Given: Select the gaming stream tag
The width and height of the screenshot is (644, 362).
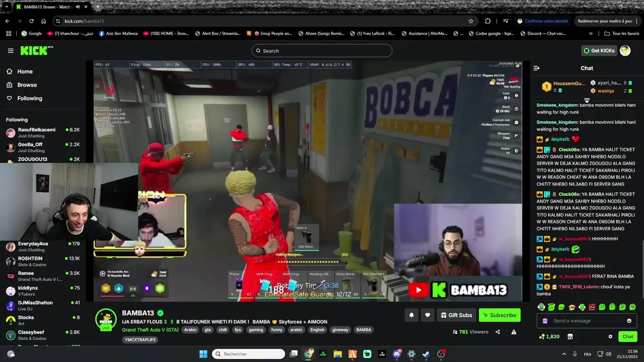Looking at the screenshot, I should coord(256,330).
